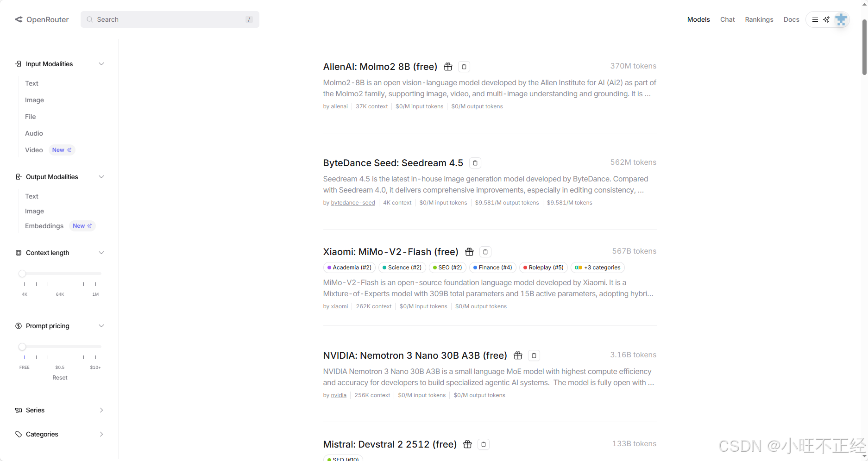Copy the AllenAI Molmo2 8B model ID

(464, 67)
